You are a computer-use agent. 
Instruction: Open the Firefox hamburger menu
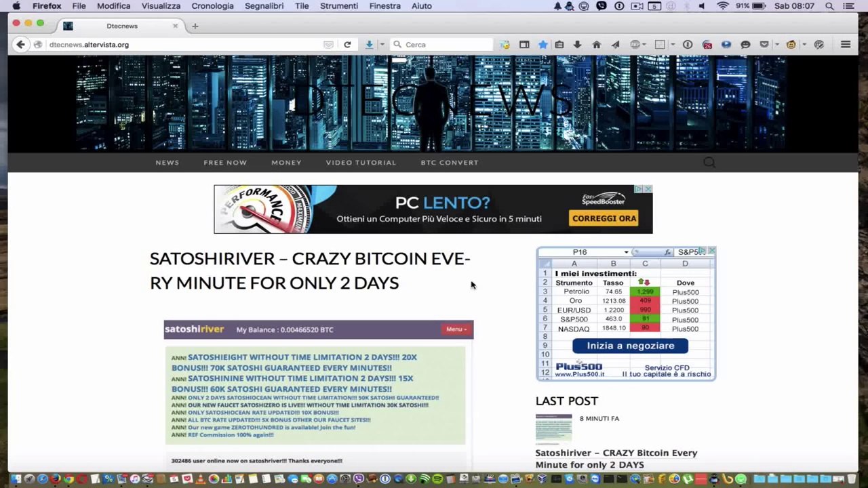point(846,45)
